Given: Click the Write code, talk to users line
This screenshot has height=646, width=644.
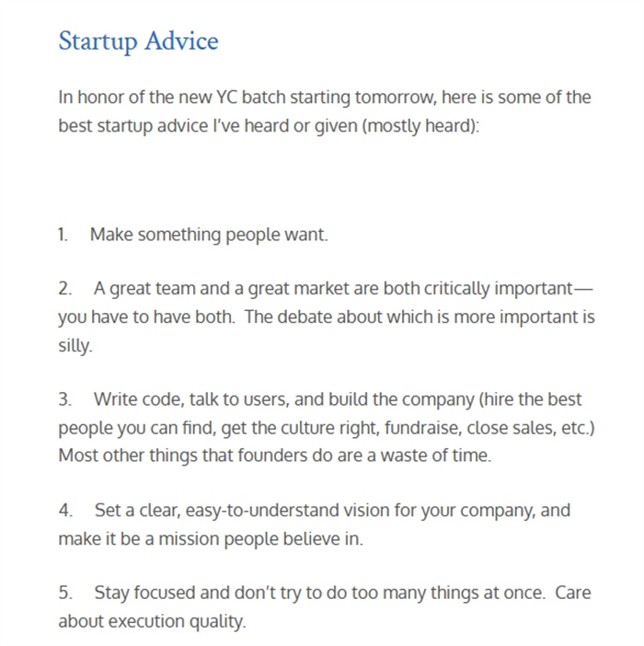Looking at the screenshot, I should click(337, 400).
